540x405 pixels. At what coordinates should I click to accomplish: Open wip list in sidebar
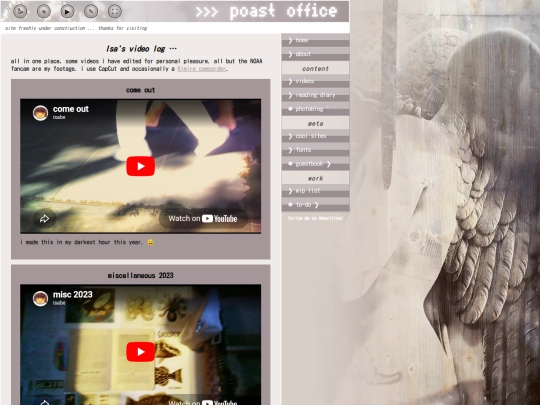pos(315,190)
